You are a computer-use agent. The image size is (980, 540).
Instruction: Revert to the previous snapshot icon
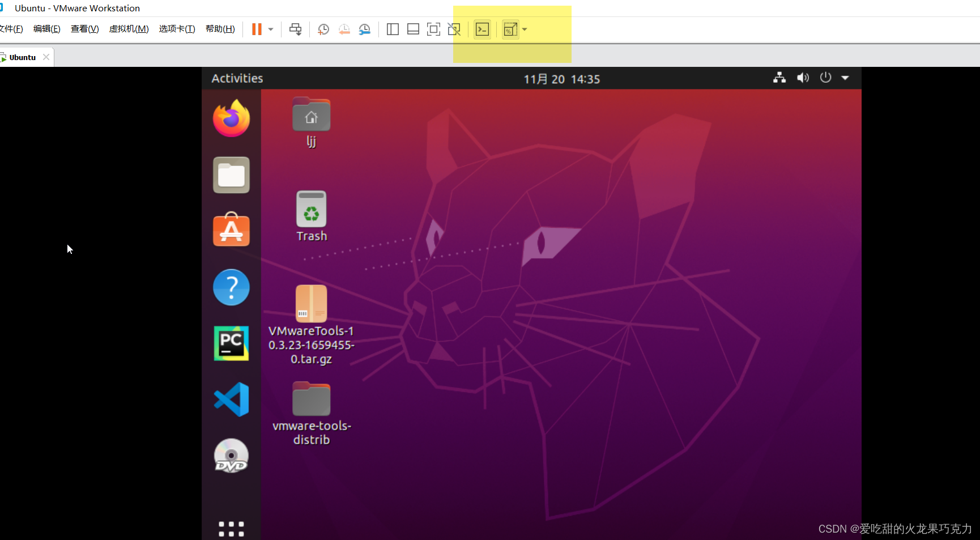[x=344, y=29]
